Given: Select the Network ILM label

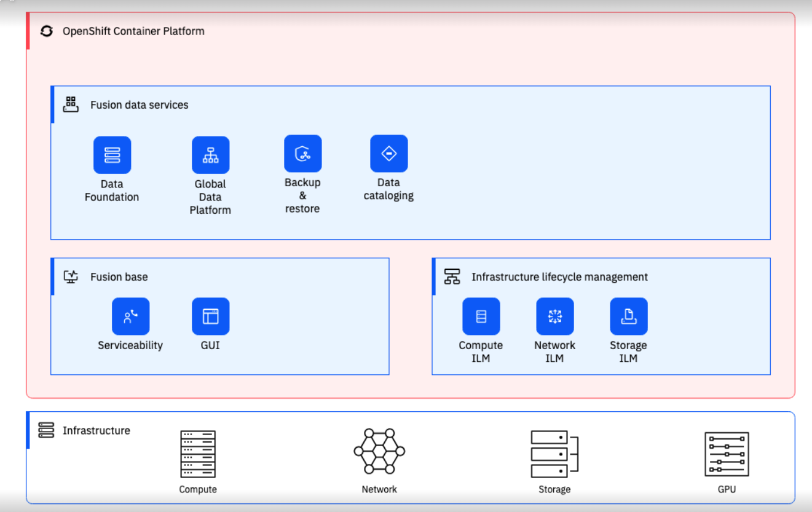Looking at the screenshot, I should click(x=554, y=352).
